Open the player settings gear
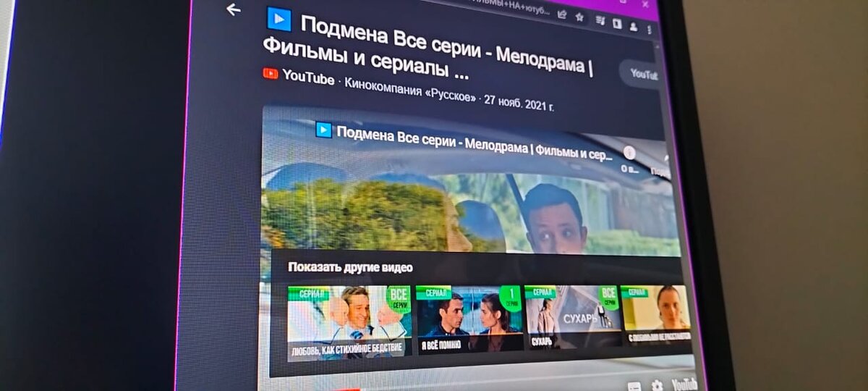Image resolution: width=868 pixels, height=391 pixels. (x=657, y=385)
